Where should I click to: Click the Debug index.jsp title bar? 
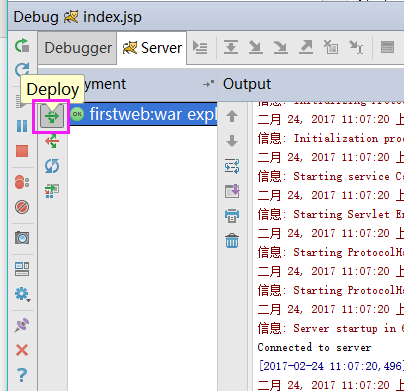click(x=206, y=17)
